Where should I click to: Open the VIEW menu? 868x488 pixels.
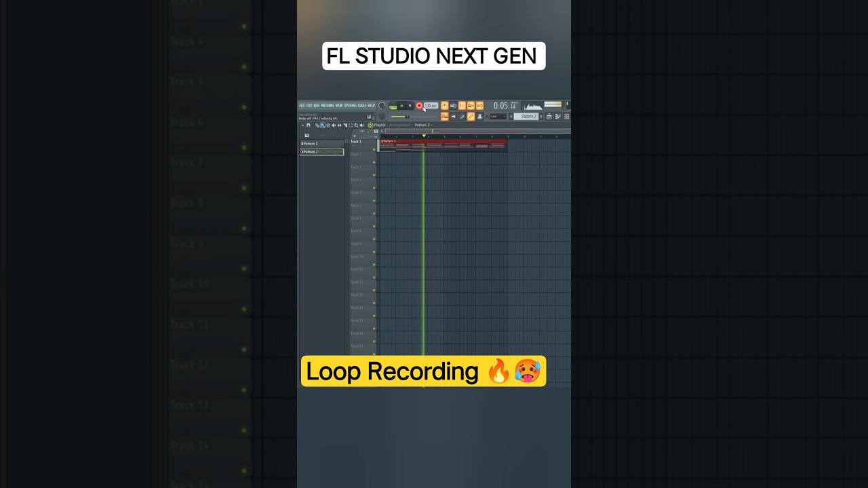pyautogui.click(x=339, y=106)
